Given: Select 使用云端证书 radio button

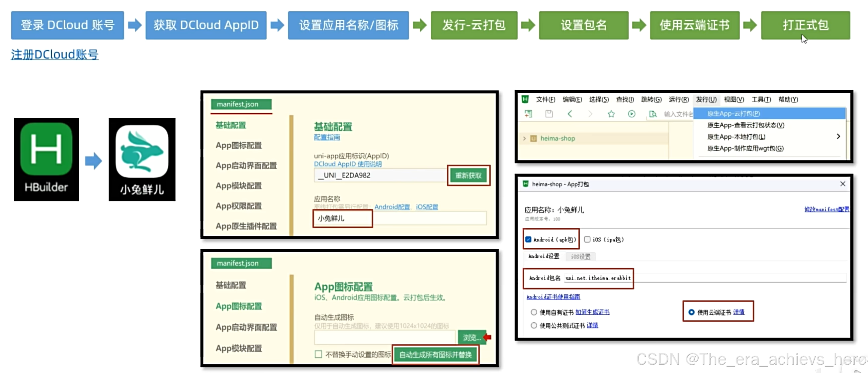Looking at the screenshot, I should 691,312.
